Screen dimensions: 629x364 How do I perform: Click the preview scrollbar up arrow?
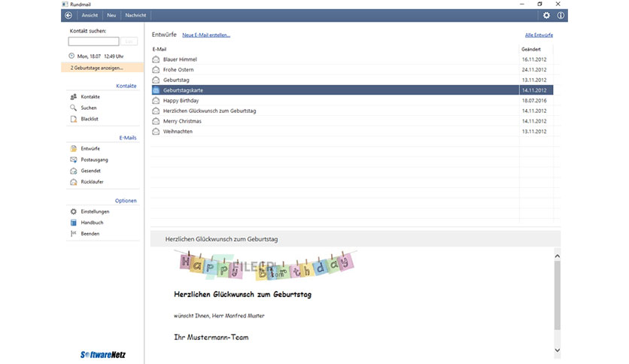[558, 256]
